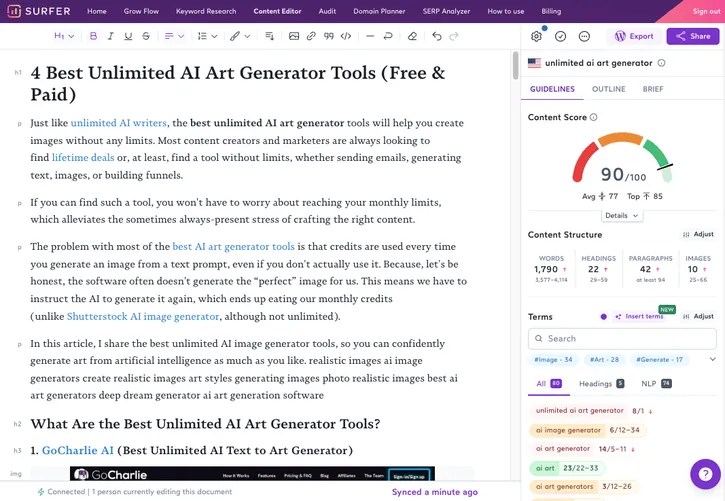This screenshot has width=725, height=501.
Task: Click Adjust beside Content Structure
Action: [698, 234]
